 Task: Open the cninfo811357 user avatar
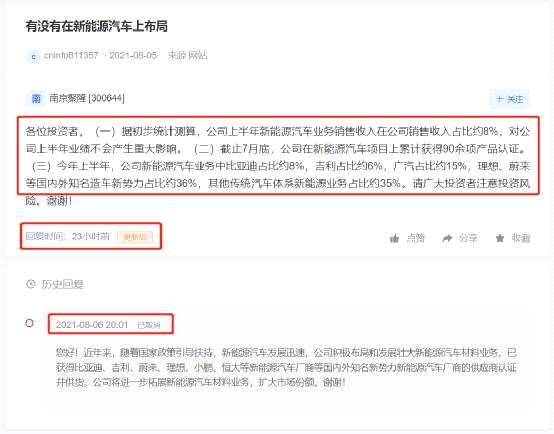pos(34,56)
